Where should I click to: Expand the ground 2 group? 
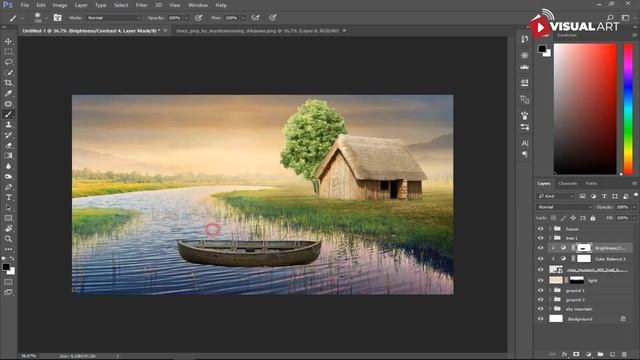(550, 300)
